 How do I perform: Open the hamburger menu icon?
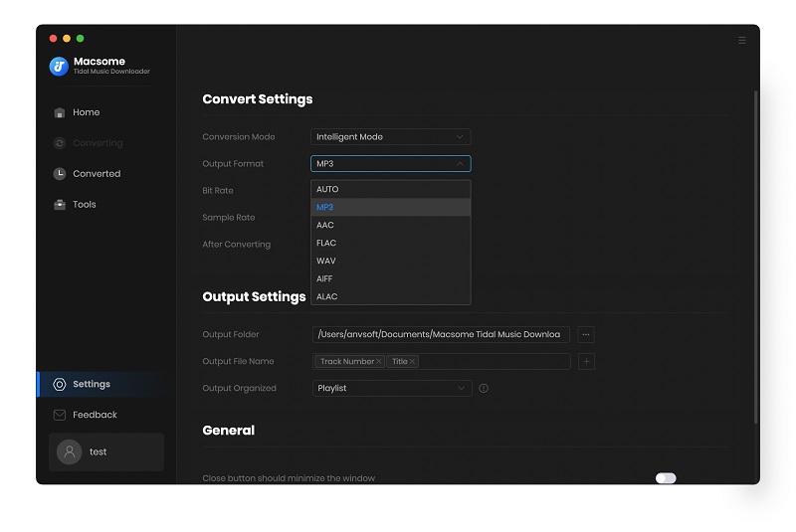coord(741,40)
